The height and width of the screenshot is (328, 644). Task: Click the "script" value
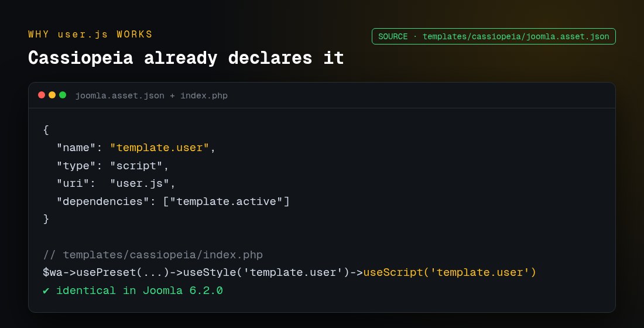136,166
